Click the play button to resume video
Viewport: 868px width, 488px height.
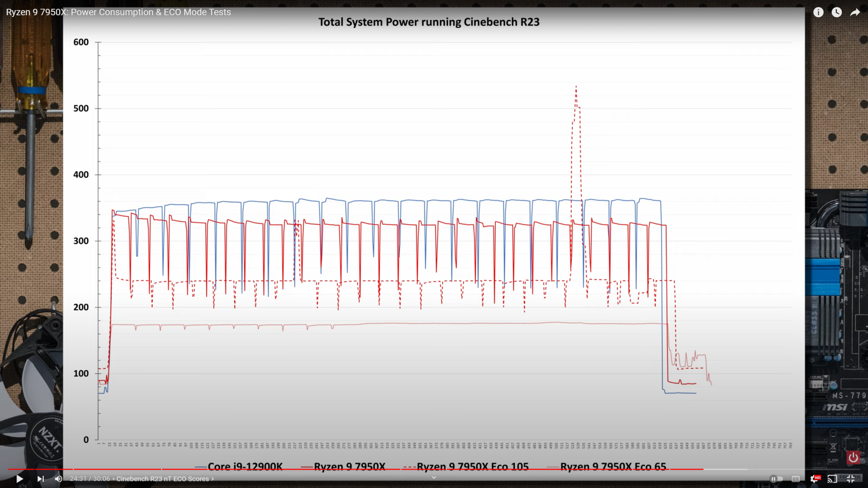pos(18,478)
